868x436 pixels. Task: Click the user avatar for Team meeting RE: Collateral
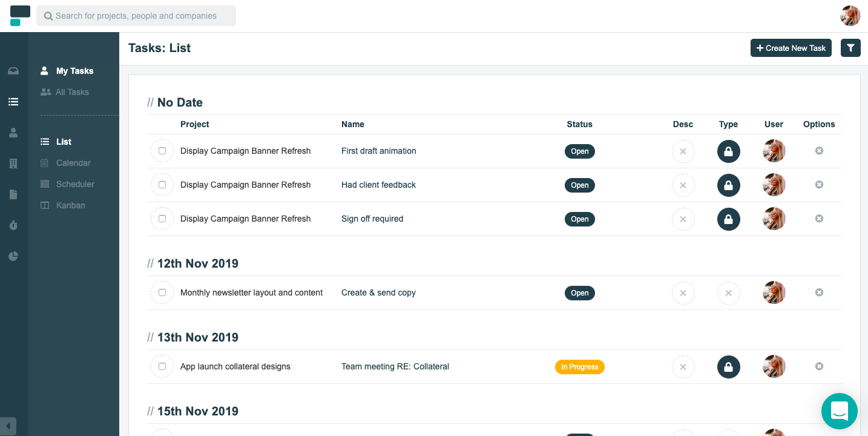774,367
